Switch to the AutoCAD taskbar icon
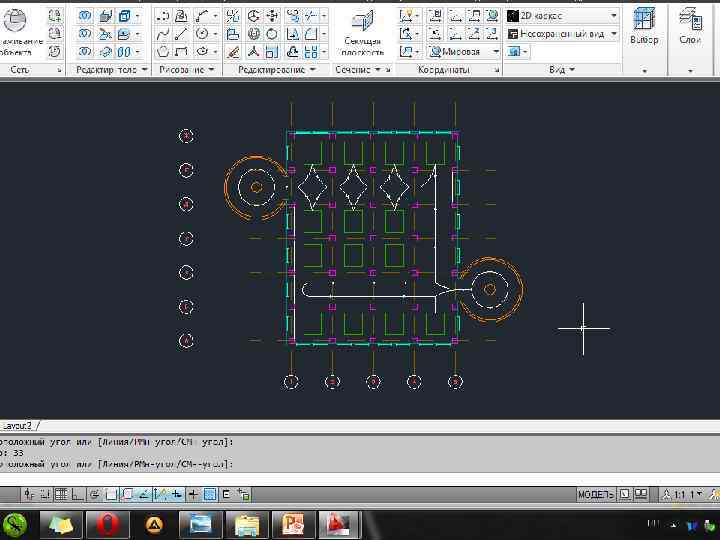This screenshot has height=540, width=720. 339,524
